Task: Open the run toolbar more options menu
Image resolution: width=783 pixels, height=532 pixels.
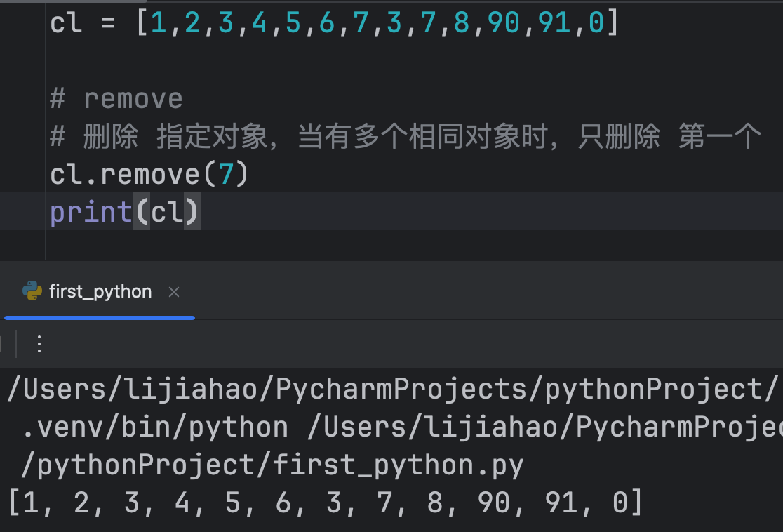Action: (39, 344)
